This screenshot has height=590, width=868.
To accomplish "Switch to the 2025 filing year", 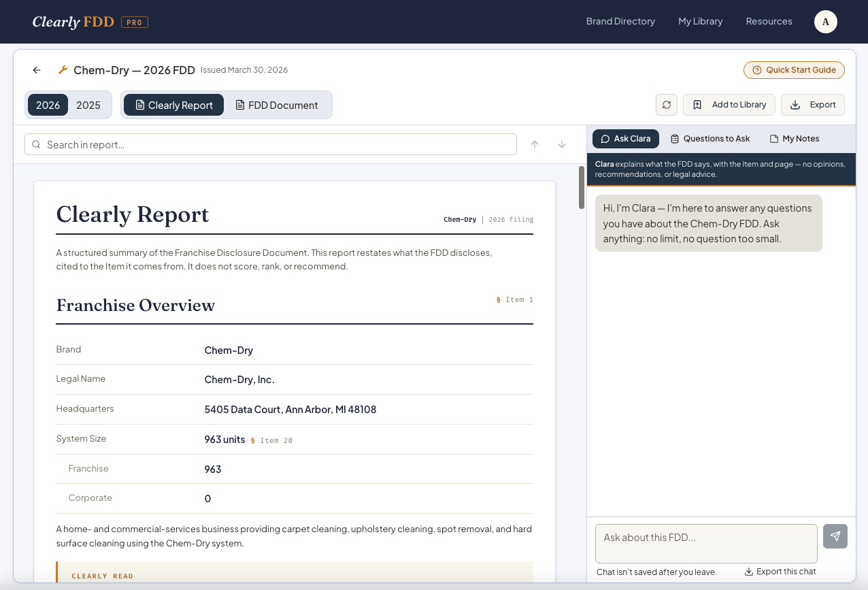I will point(88,105).
